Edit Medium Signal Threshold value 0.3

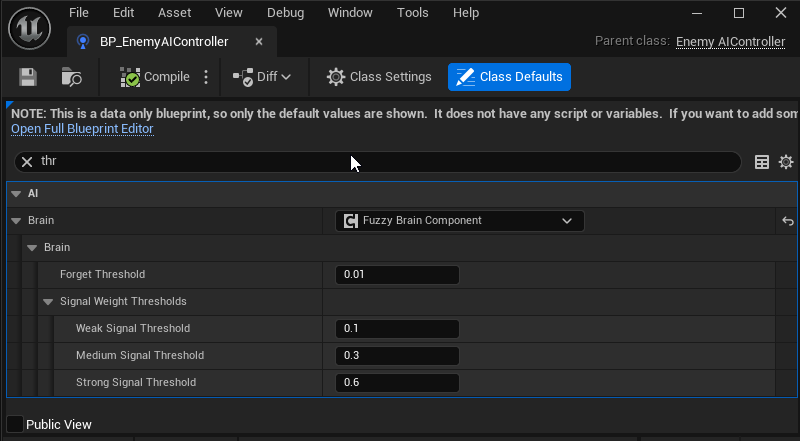(397, 356)
